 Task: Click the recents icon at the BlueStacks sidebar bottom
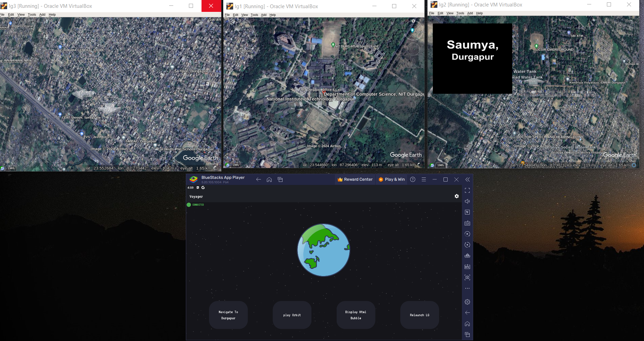tap(467, 335)
